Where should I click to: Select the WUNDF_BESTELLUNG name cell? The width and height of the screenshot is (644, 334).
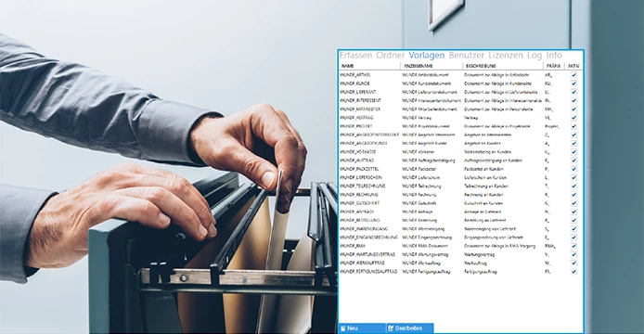tap(360, 220)
